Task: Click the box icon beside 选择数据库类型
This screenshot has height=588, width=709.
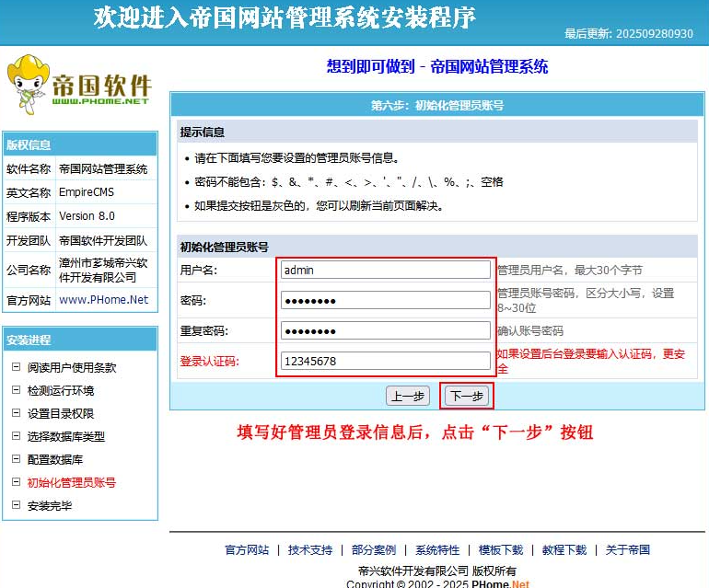Action: 16,436
